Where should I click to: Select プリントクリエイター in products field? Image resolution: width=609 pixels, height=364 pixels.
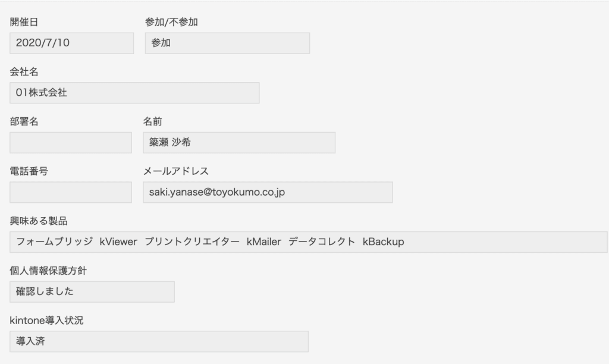coord(192,241)
